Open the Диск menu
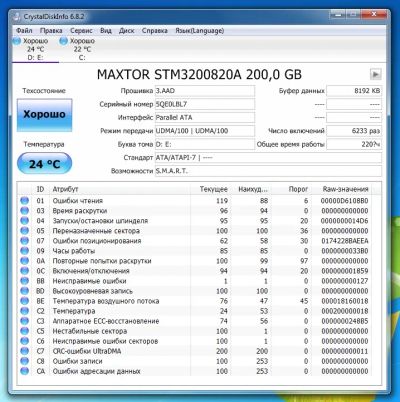Viewport: 400px width, 402px height. 127,31
